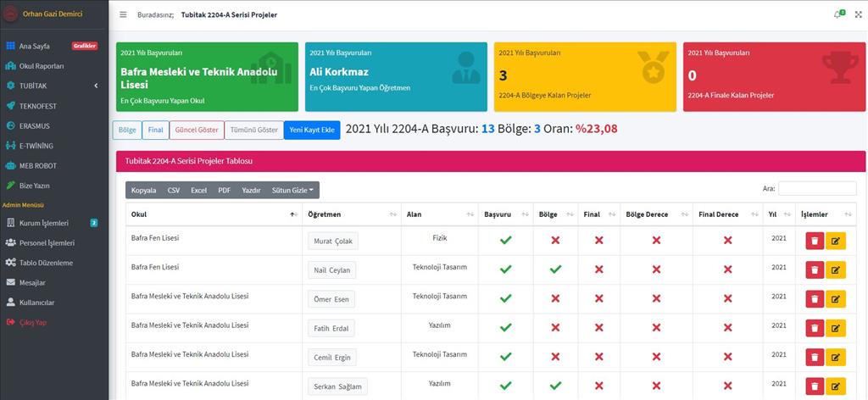Click red trash icon for Ömer Esen
The image size is (868, 400).
click(x=815, y=299)
